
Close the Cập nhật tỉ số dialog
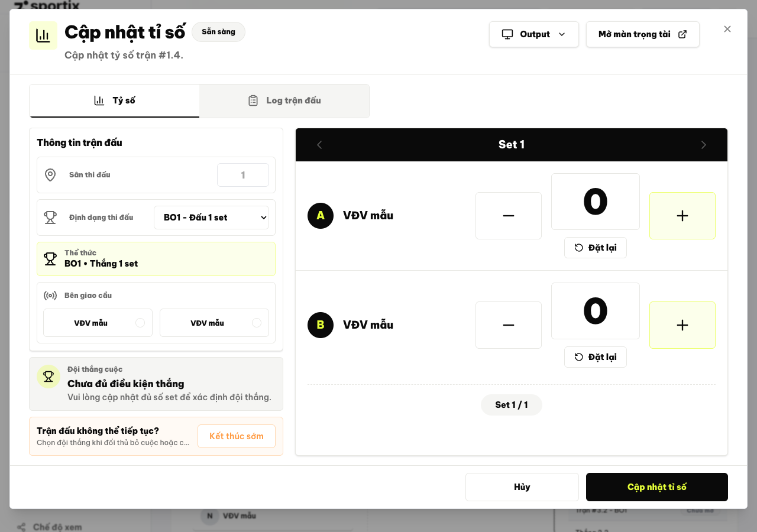click(x=727, y=29)
